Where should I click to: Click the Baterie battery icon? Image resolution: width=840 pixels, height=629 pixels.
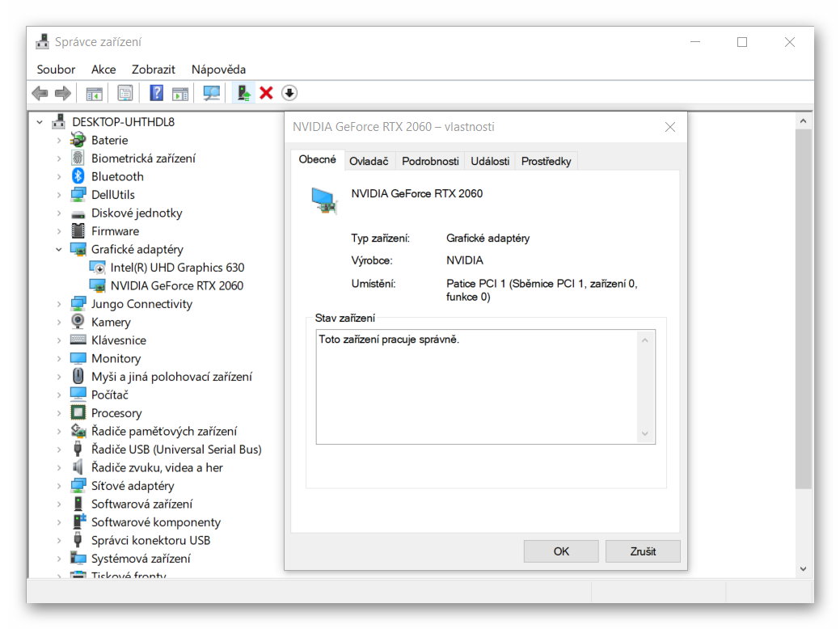tap(78, 140)
